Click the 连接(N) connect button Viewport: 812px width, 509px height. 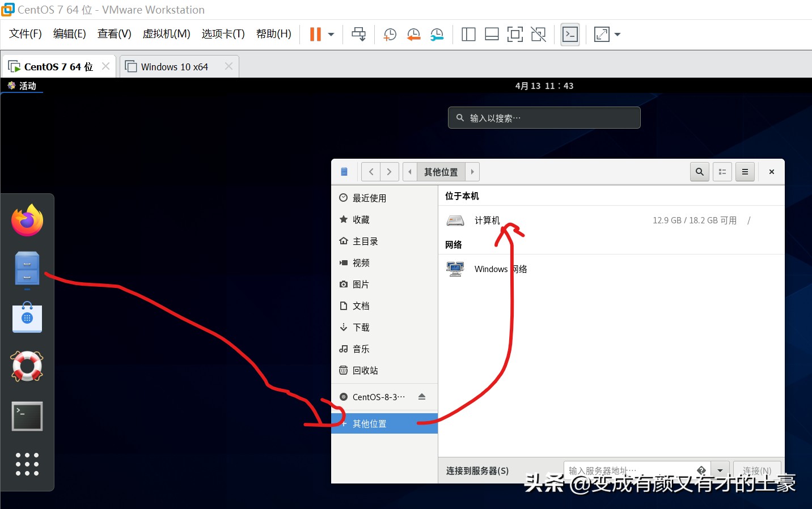[x=757, y=470]
